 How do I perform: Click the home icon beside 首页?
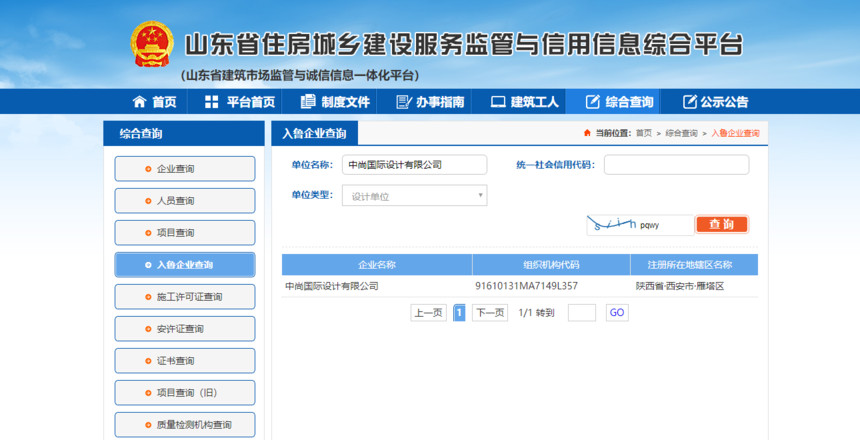tap(140, 102)
